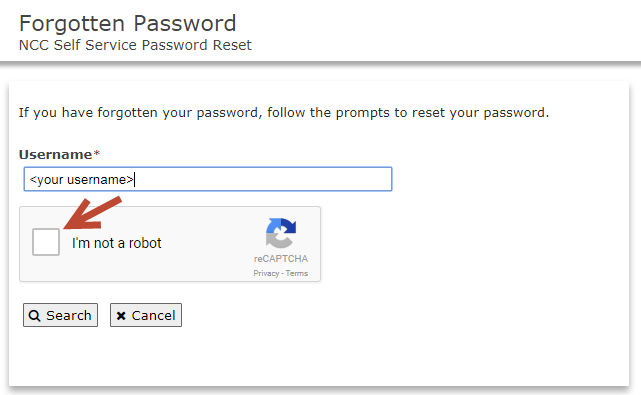Click the blank area below Search button
Viewport: 641px width, 395px height.
(x=61, y=356)
